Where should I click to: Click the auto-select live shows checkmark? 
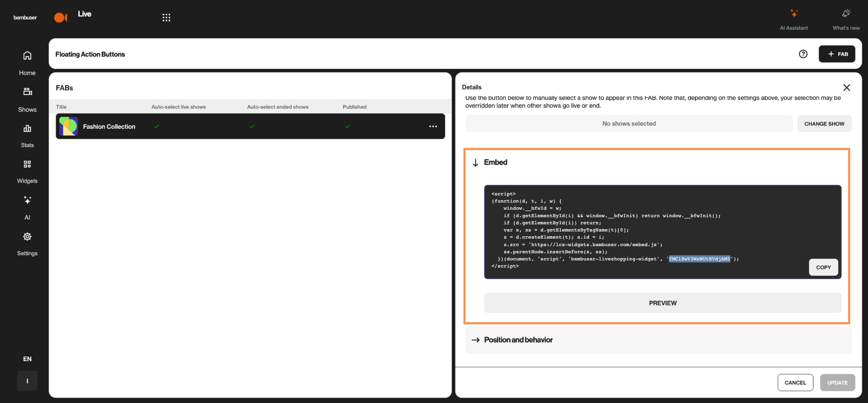157,126
